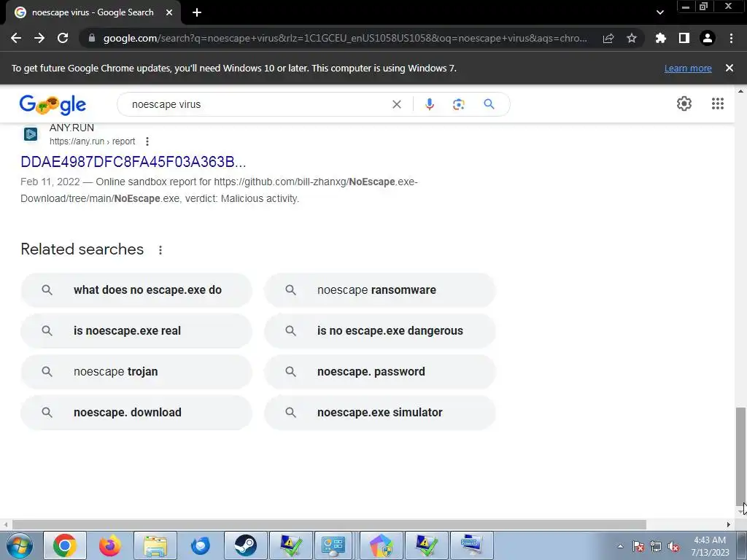Image resolution: width=747 pixels, height=560 pixels.
Task: Clear the search box text
Action: (397, 104)
